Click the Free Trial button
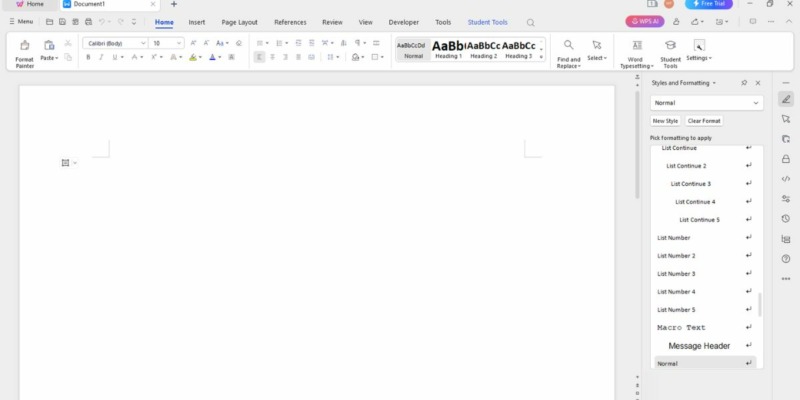Viewport: 800px width, 400px height. [709, 4]
